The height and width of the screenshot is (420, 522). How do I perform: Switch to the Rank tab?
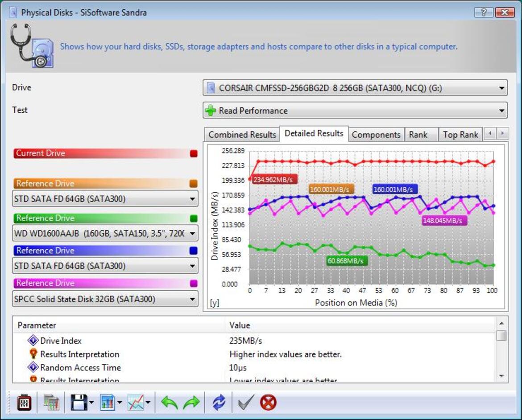[x=422, y=135]
